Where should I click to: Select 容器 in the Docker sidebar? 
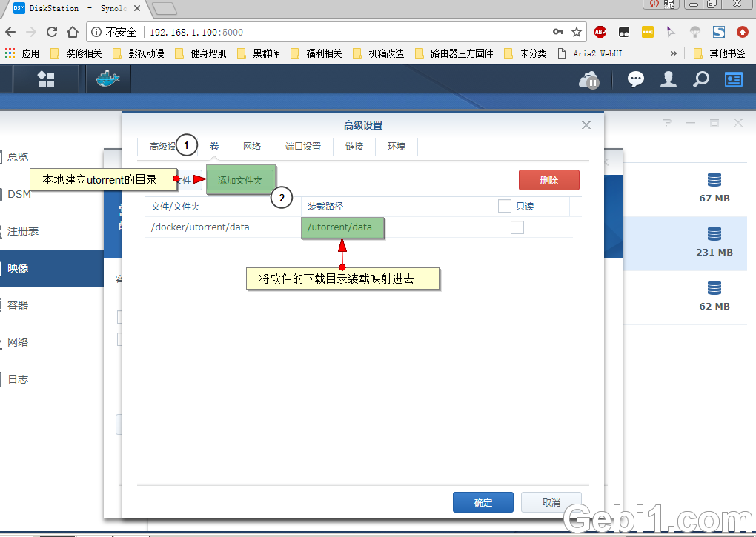[x=18, y=304]
